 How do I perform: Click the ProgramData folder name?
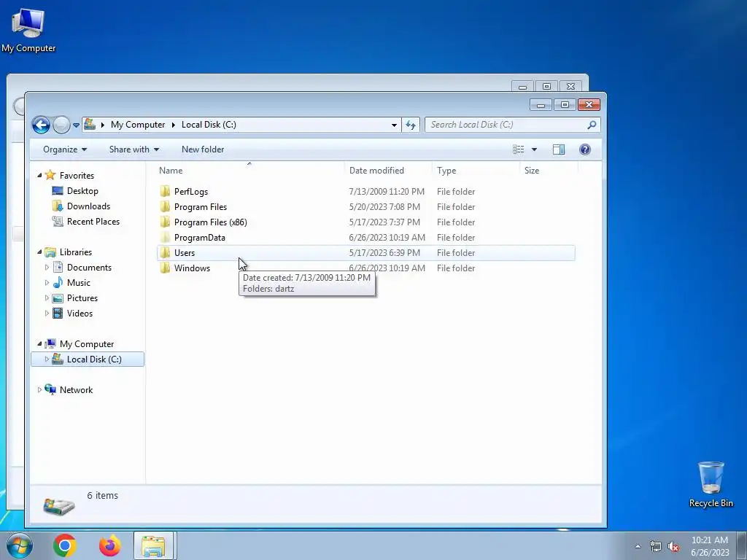(x=200, y=238)
